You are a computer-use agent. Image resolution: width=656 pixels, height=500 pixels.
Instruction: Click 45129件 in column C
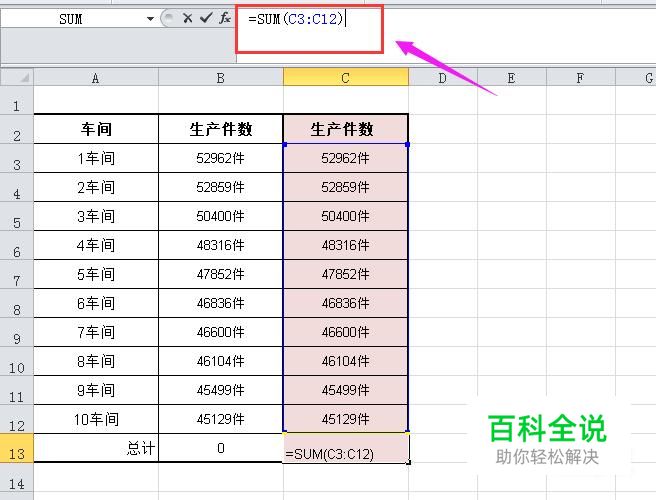tap(346, 419)
